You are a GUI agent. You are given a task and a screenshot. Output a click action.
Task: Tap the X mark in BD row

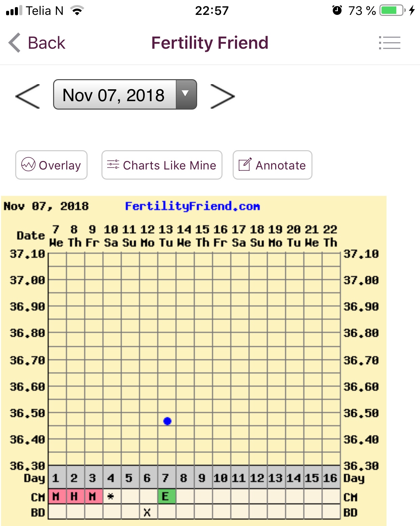tap(147, 512)
